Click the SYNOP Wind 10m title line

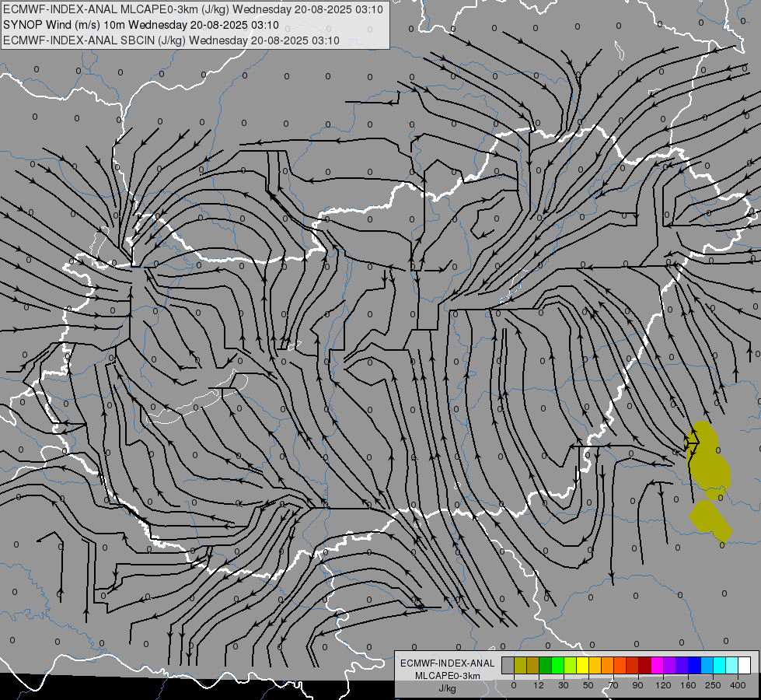click(141, 25)
